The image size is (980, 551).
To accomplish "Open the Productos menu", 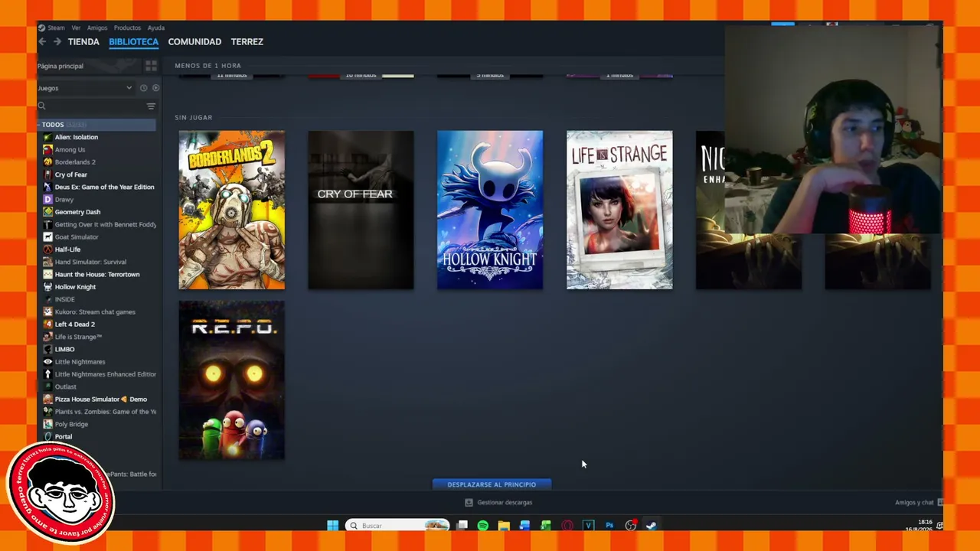I will 127,28.
